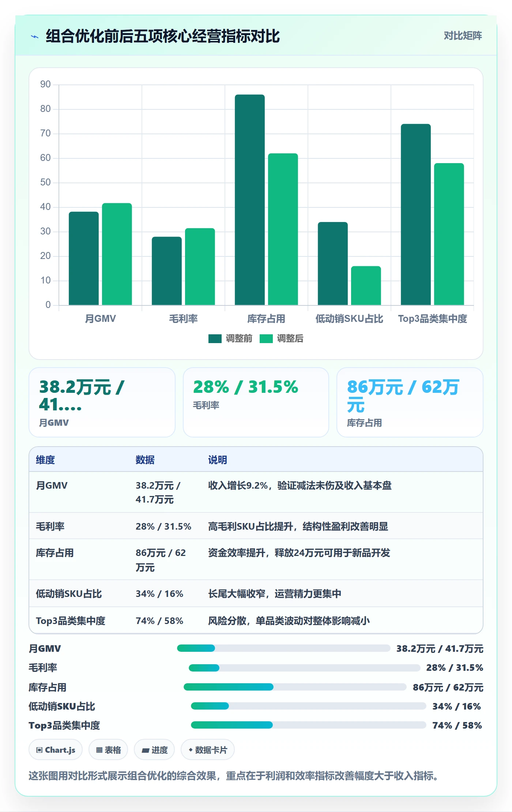Screen dimensions: 512x812
Task: Select the 库存占用 调整后 bar
Action: point(283,229)
